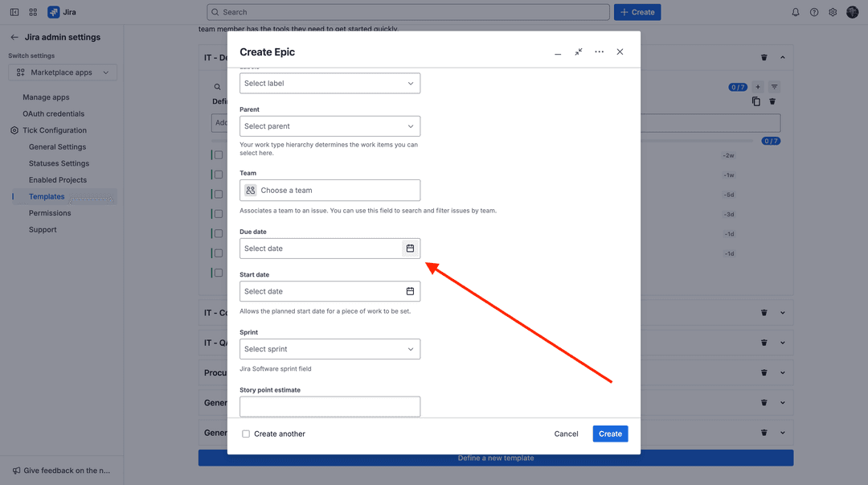Duplicate the template using the copy icon
Viewport: 868px width, 485px height.
[x=755, y=101]
